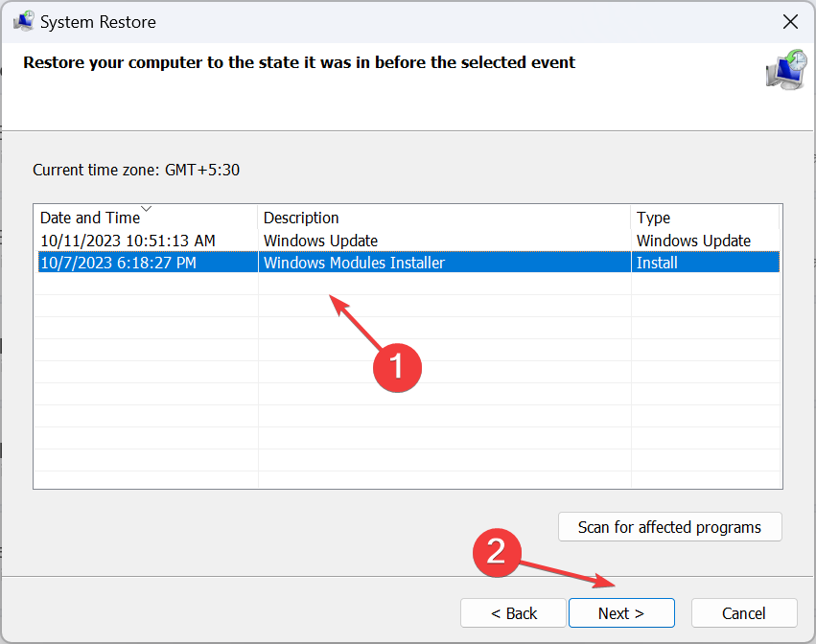Viewport: 816px width, 644px height.
Task: Proceed with the Next button
Action: [x=621, y=613]
